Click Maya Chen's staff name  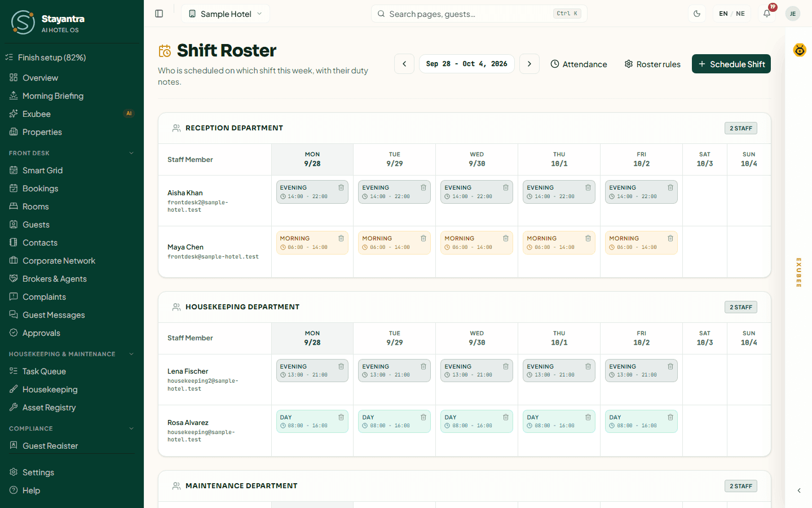[186, 247]
